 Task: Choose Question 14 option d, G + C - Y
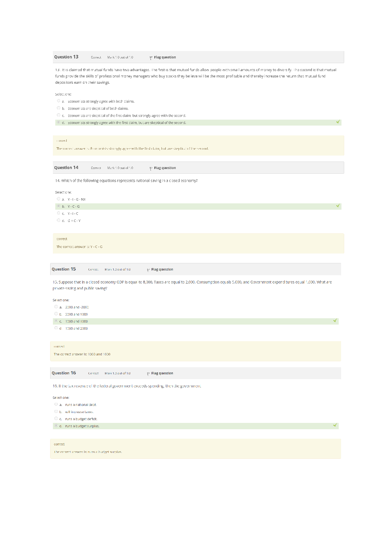point(58,220)
